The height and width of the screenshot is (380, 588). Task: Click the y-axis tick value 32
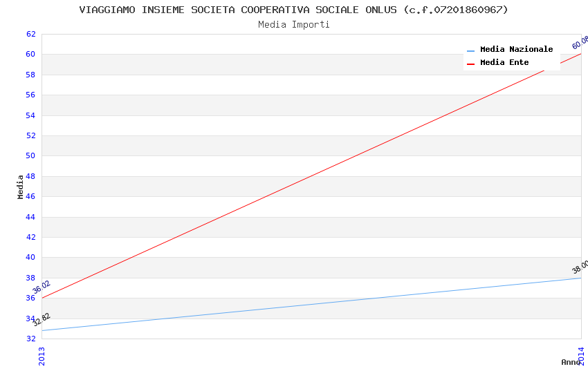(x=30, y=339)
